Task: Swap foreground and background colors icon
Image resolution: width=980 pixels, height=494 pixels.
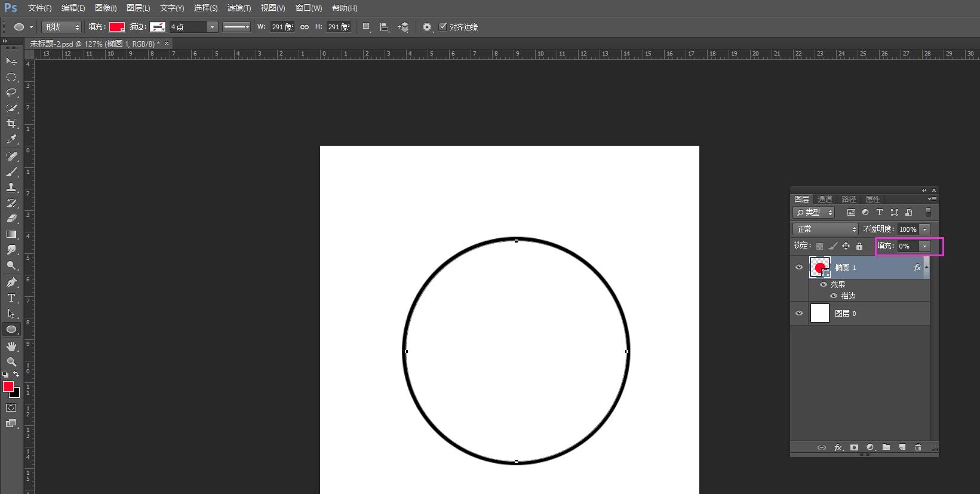Action: (x=16, y=375)
